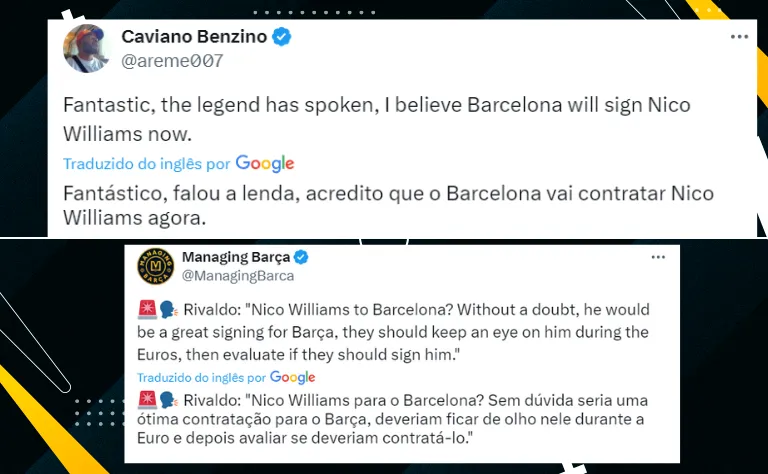Click the Caviano Benzino display name

point(195,37)
